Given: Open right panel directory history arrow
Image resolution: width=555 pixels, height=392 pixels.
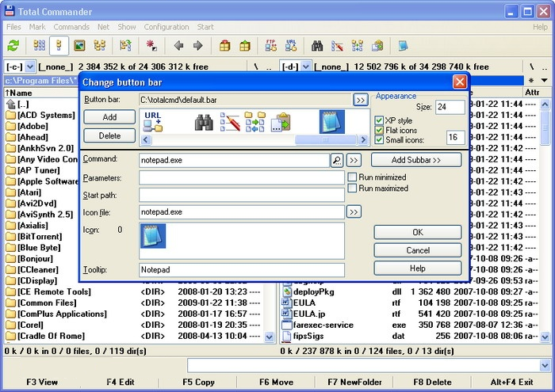Looking at the screenshot, I should tap(545, 81).
